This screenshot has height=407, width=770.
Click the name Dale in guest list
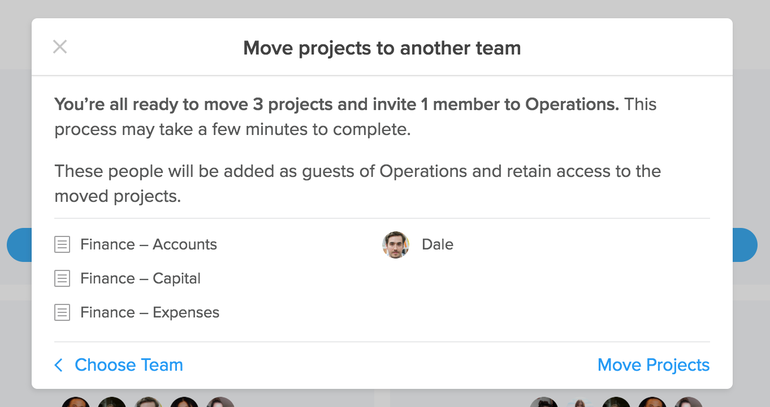click(x=438, y=244)
